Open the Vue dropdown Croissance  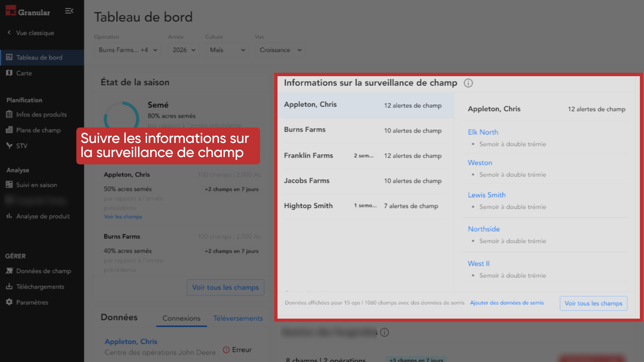click(280, 50)
